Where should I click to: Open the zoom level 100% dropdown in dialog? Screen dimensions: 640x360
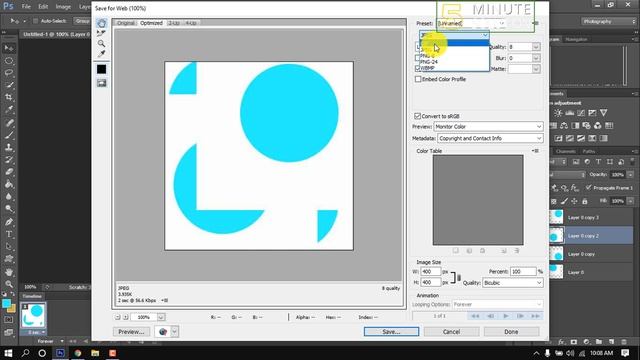point(161,317)
